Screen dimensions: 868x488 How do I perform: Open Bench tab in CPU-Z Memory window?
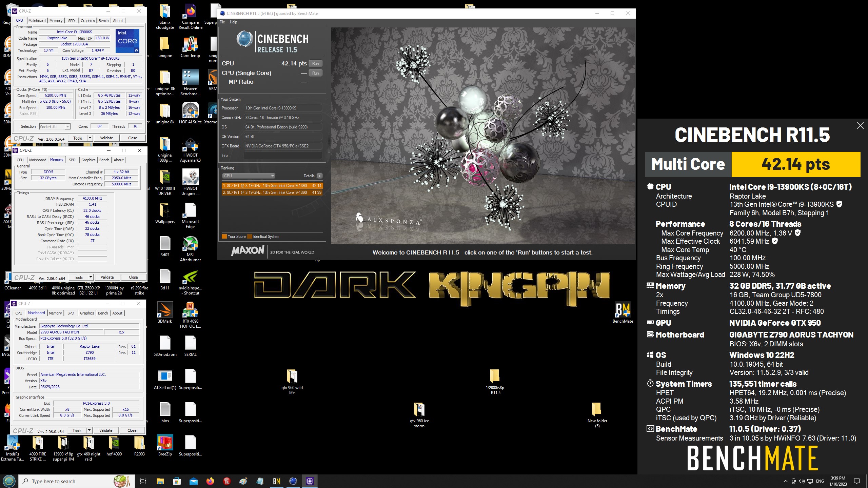pyautogui.click(x=104, y=160)
